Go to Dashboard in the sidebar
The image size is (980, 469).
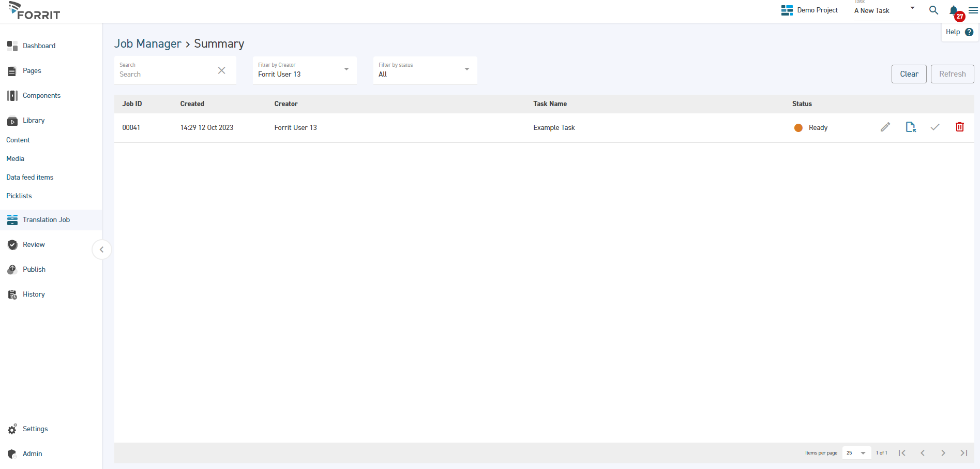pyautogui.click(x=39, y=46)
